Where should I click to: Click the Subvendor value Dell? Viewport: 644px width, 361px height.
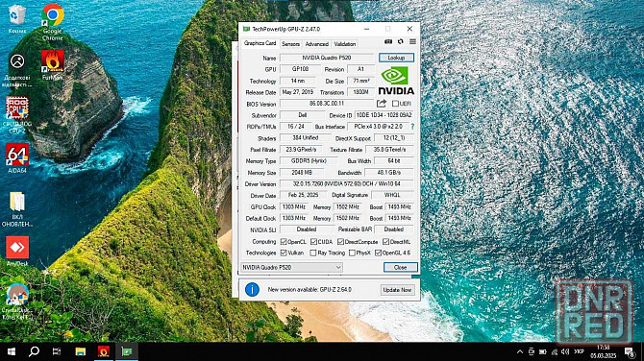click(303, 115)
